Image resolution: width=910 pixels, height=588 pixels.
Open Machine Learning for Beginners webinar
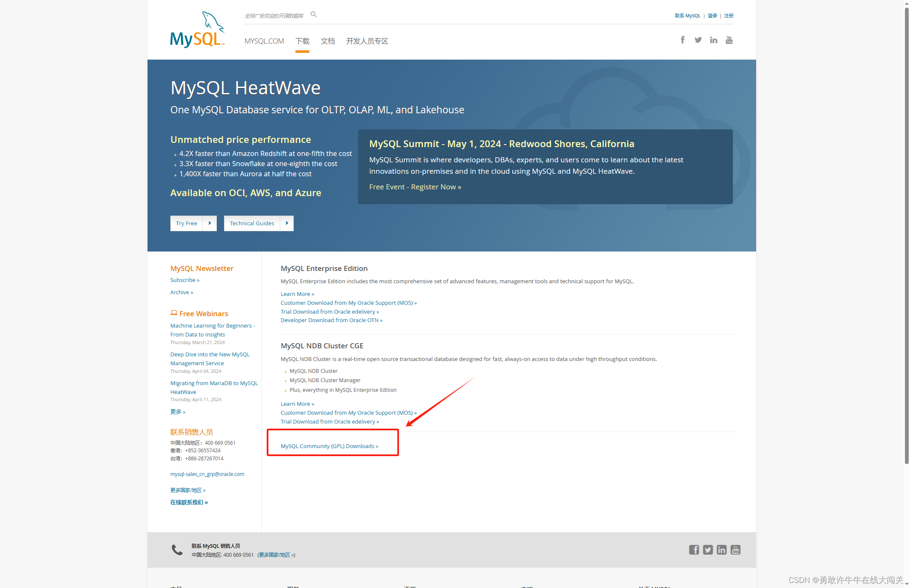(213, 330)
